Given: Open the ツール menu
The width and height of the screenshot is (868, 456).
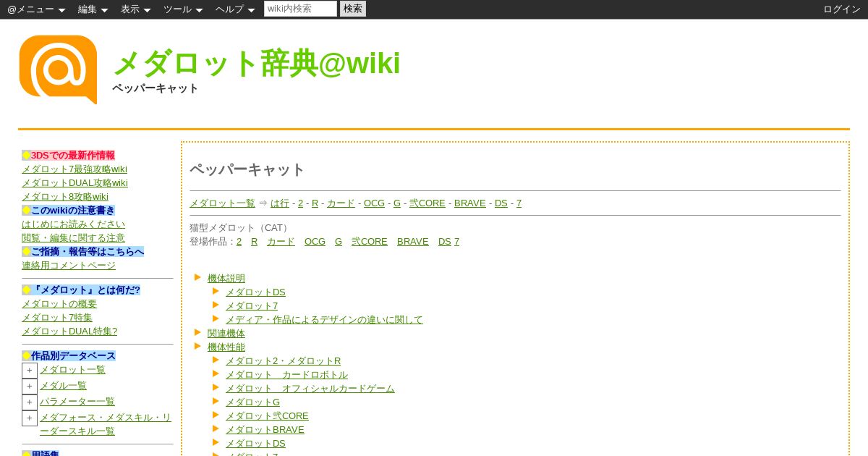Looking at the screenshot, I should [x=183, y=9].
